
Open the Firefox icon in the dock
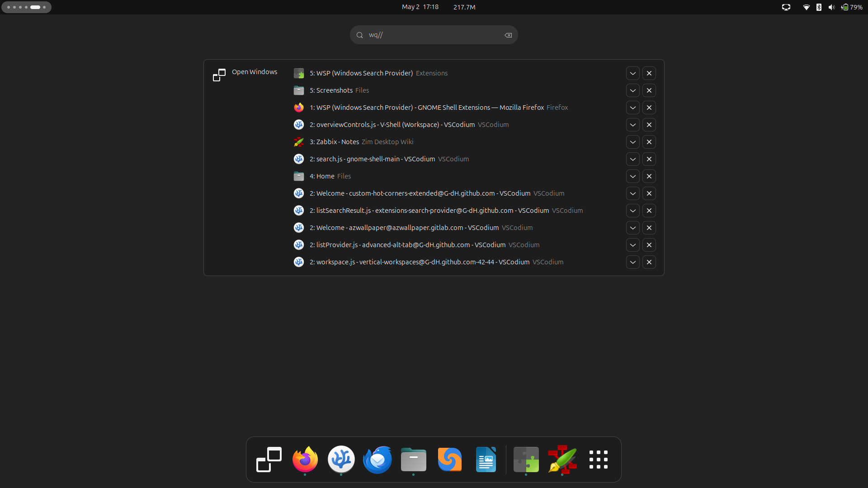coord(305,460)
